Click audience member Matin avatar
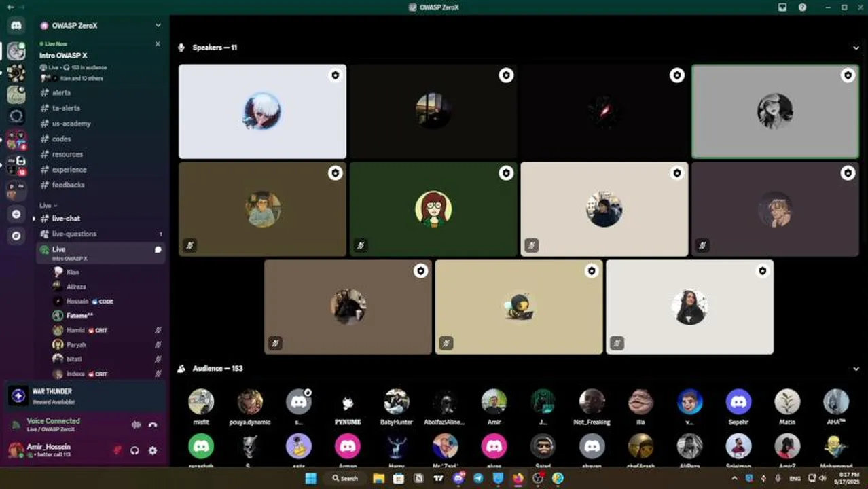This screenshot has width=868, height=489. click(x=787, y=401)
